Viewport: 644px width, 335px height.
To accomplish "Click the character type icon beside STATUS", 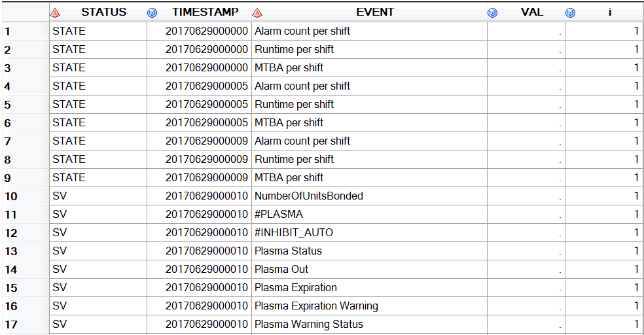I will point(56,12).
